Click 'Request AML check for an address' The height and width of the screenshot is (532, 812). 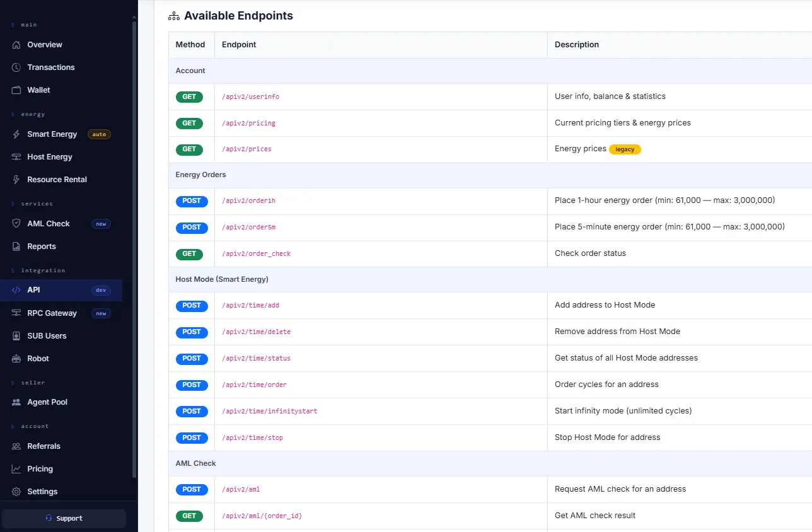[620, 489]
